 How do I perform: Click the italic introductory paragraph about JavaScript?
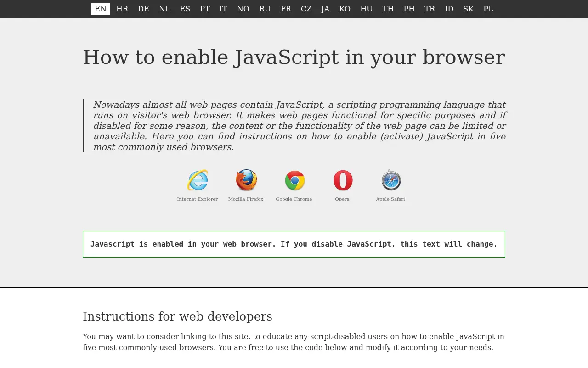[300, 126]
